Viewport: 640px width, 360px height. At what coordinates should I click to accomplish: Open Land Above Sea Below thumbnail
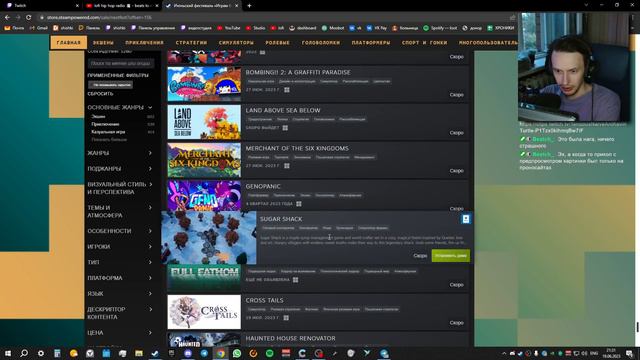(204, 122)
